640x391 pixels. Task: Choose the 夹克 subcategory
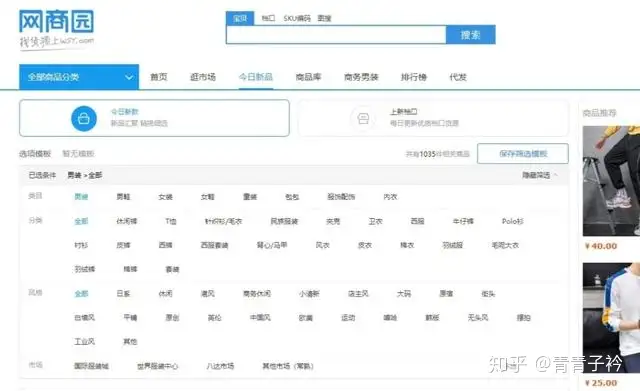pos(333,221)
